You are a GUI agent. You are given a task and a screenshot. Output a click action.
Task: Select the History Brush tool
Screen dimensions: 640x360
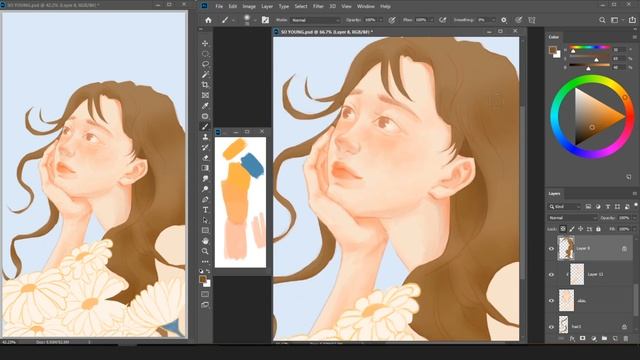[205, 147]
